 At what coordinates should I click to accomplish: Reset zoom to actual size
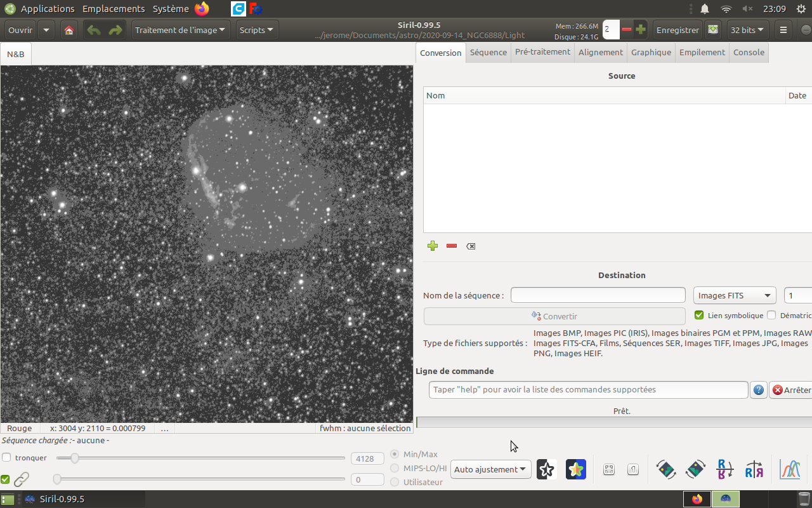[x=633, y=469]
